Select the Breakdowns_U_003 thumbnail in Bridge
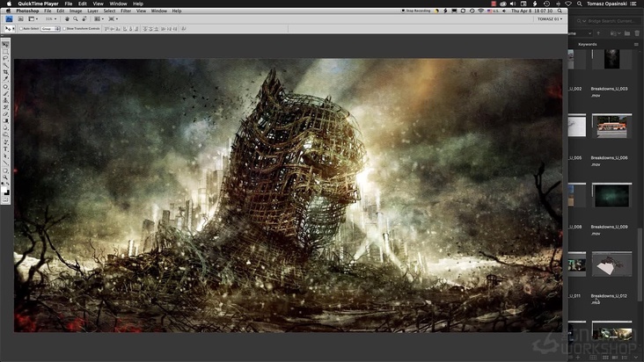The width and height of the screenshot is (644, 362). tap(612, 60)
